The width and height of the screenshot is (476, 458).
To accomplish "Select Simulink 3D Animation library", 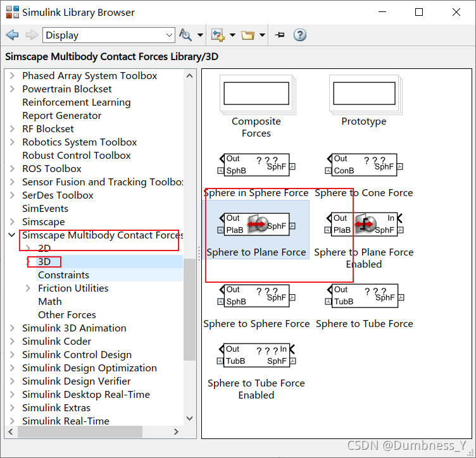I will point(74,328).
